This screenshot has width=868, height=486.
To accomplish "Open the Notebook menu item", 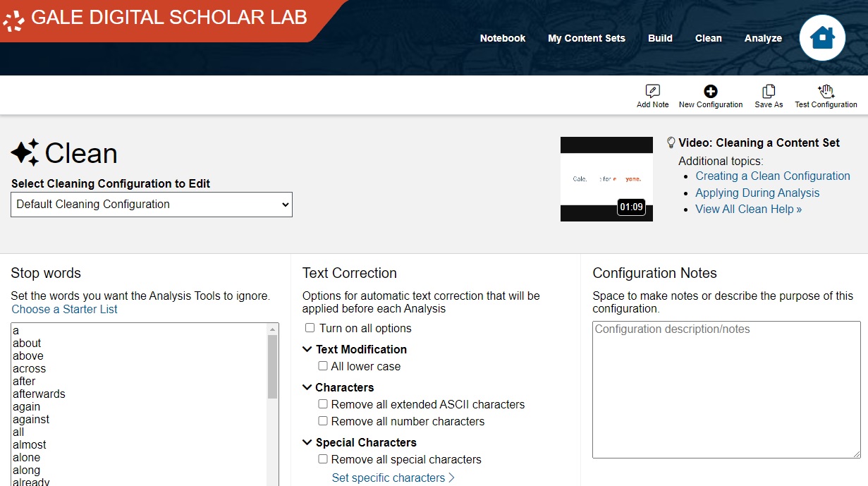I will [503, 38].
